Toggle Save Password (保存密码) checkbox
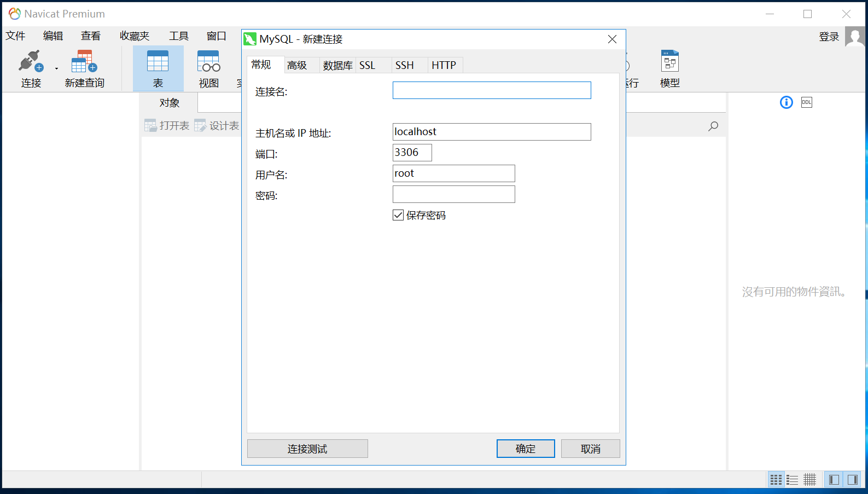 click(398, 215)
